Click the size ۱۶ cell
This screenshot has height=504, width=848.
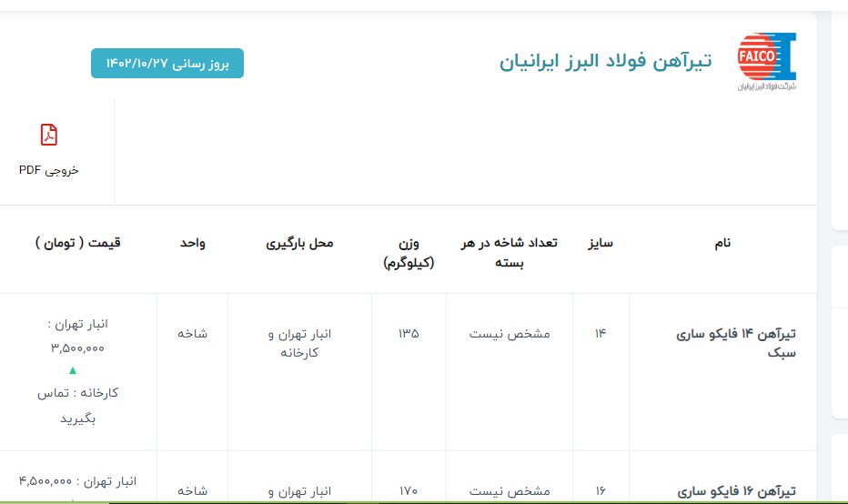point(600,491)
